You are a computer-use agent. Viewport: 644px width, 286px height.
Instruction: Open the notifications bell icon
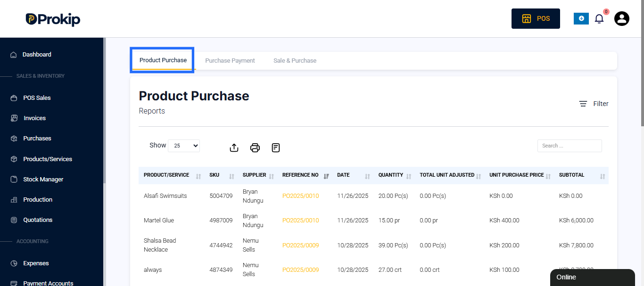click(599, 19)
